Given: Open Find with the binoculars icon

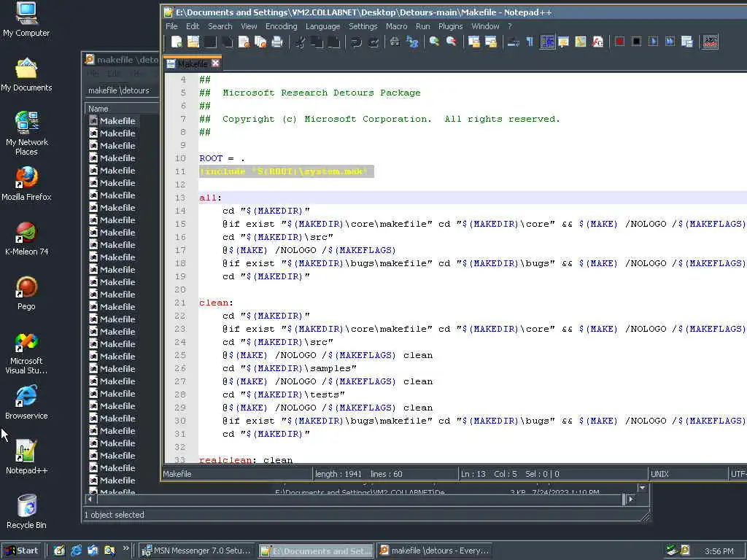Looking at the screenshot, I should click(x=395, y=42).
